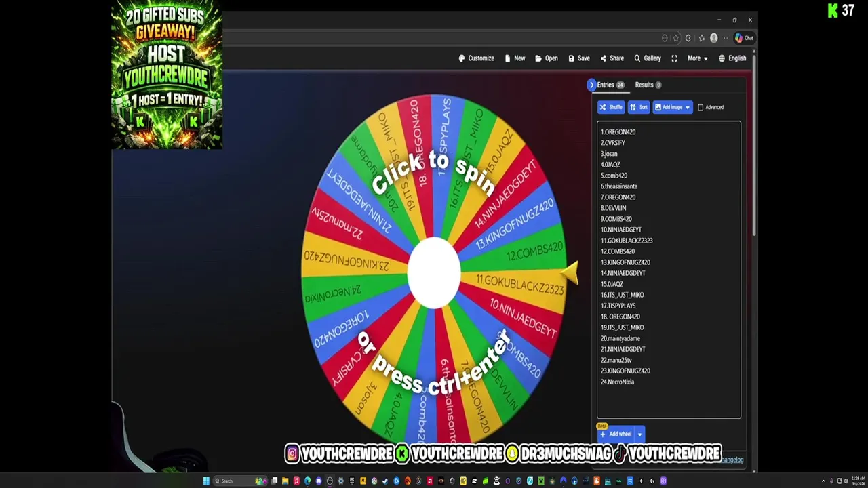Open the Windows Start menu

click(206, 481)
